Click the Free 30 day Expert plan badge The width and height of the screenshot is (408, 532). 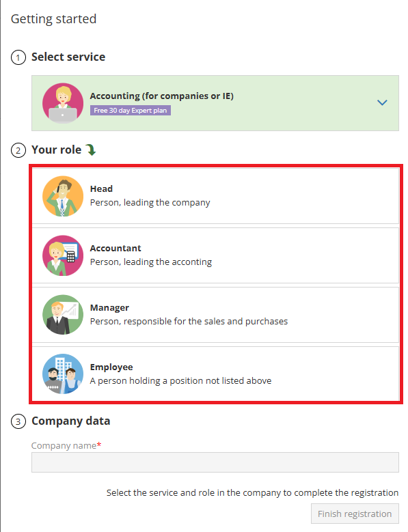[131, 110]
